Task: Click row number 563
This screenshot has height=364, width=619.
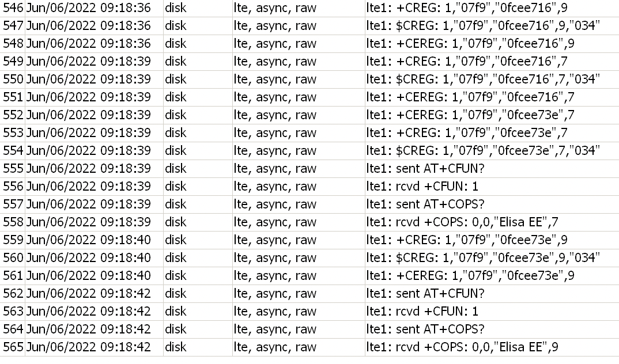Action: (x=12, y=312)
